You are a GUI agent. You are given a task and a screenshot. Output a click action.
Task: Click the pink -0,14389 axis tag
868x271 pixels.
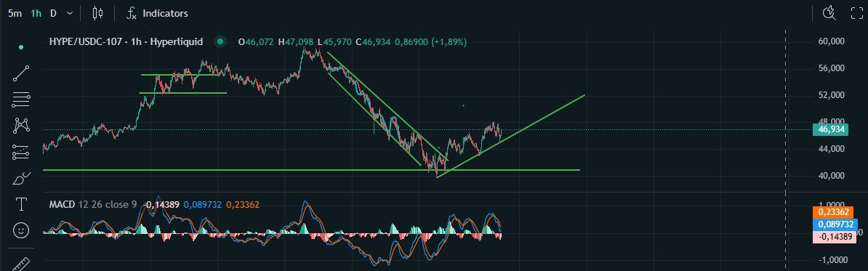pos(834,237)
